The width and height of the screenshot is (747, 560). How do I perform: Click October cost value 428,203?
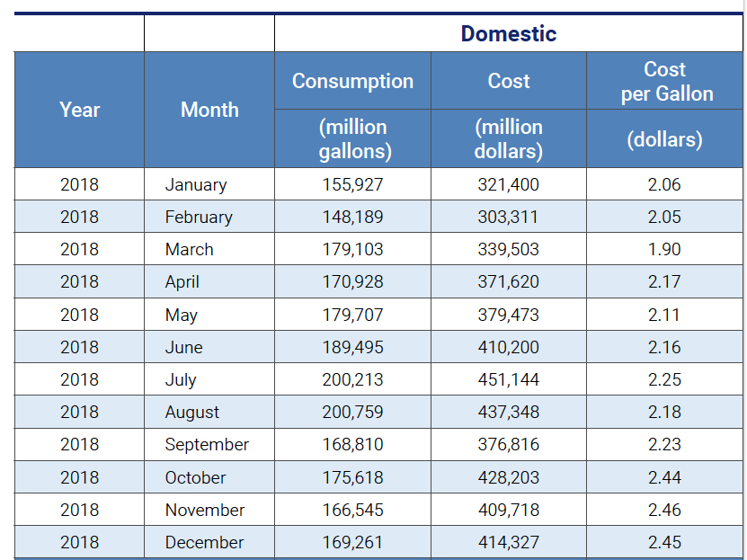pos(509,477)
